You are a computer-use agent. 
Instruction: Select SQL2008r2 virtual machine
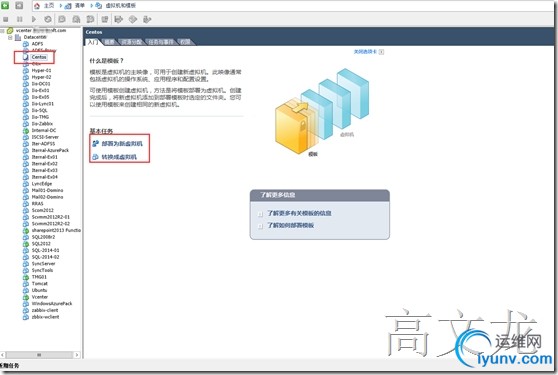point(43,237)
